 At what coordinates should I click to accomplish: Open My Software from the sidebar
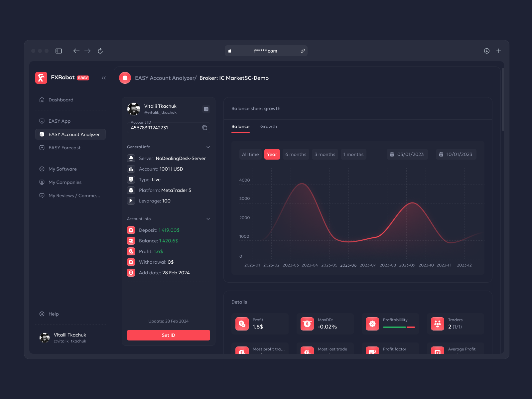[x=42, y=169]
